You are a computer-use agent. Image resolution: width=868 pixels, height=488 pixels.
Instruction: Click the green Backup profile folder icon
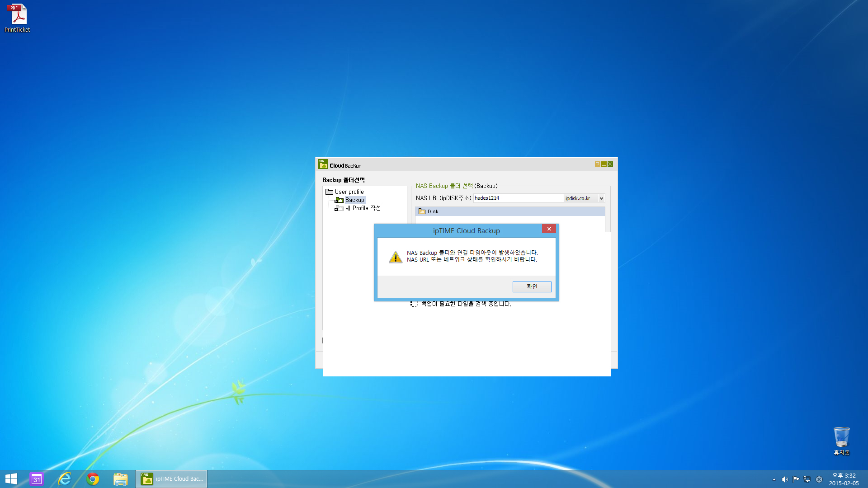click(x=339, y=200)
